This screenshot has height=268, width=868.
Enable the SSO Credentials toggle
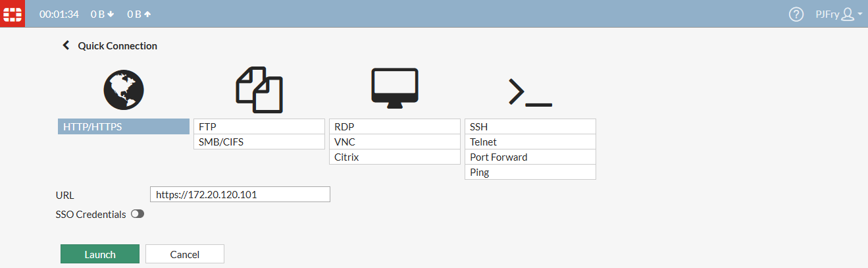click(x=138, y=214)
